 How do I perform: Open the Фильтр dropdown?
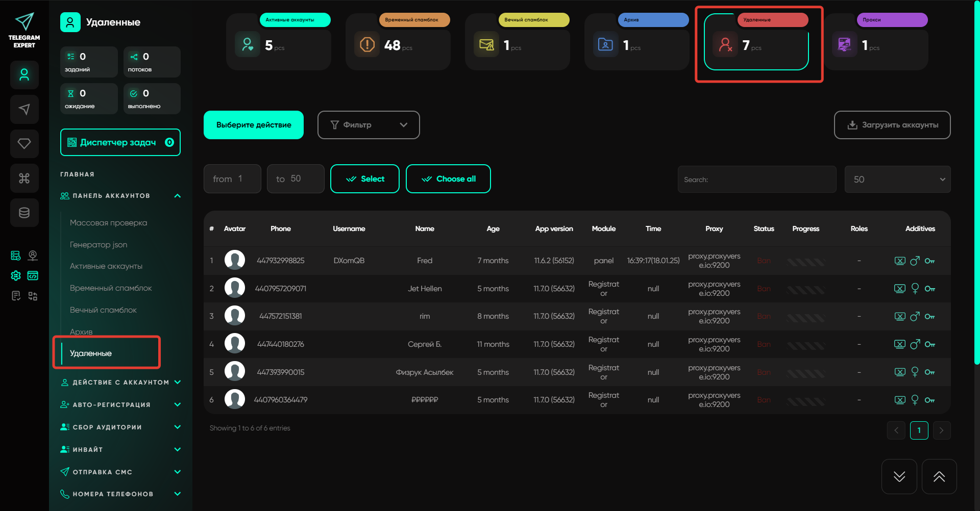tap(368, 125)
